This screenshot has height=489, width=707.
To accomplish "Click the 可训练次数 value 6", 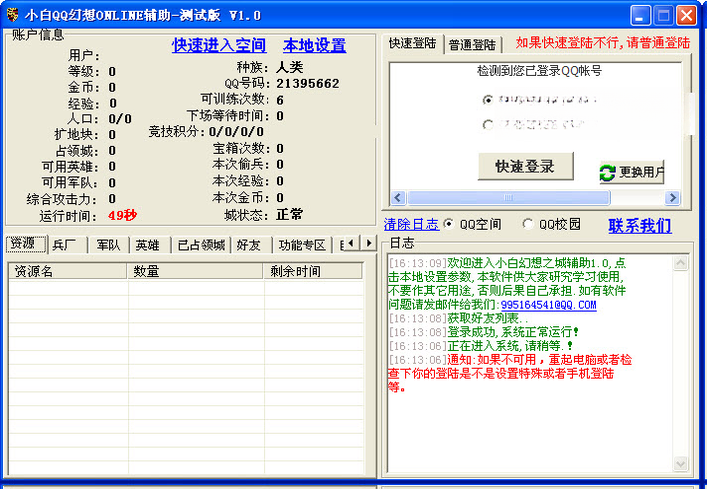I will click(280, 100).
